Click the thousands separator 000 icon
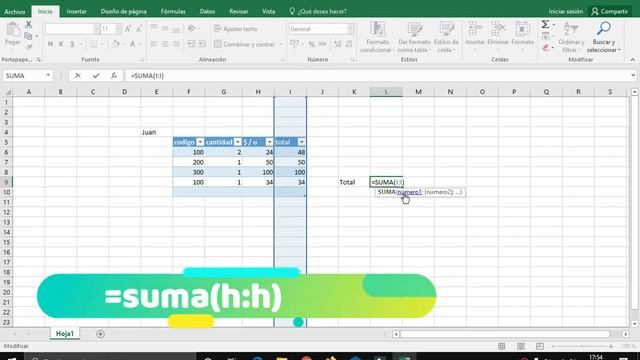The width and height of the screenshot is (640, 360). (322, 44)
